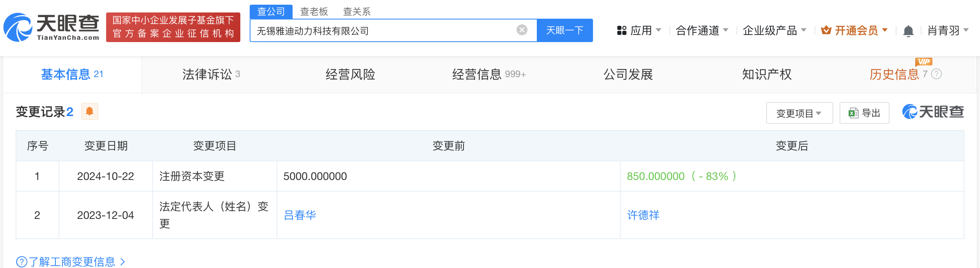The image size is (980, 268).
Task: Click the 开通会员 crown icon
Action: [x=826, y=30]
